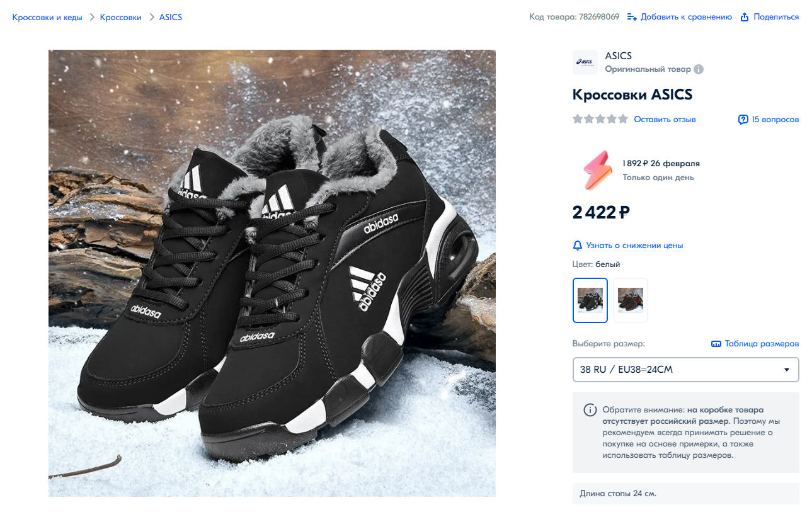Screen dimensions: 812x517
Task: Click the questions speech bubble icon
Action: pos(743,119)
